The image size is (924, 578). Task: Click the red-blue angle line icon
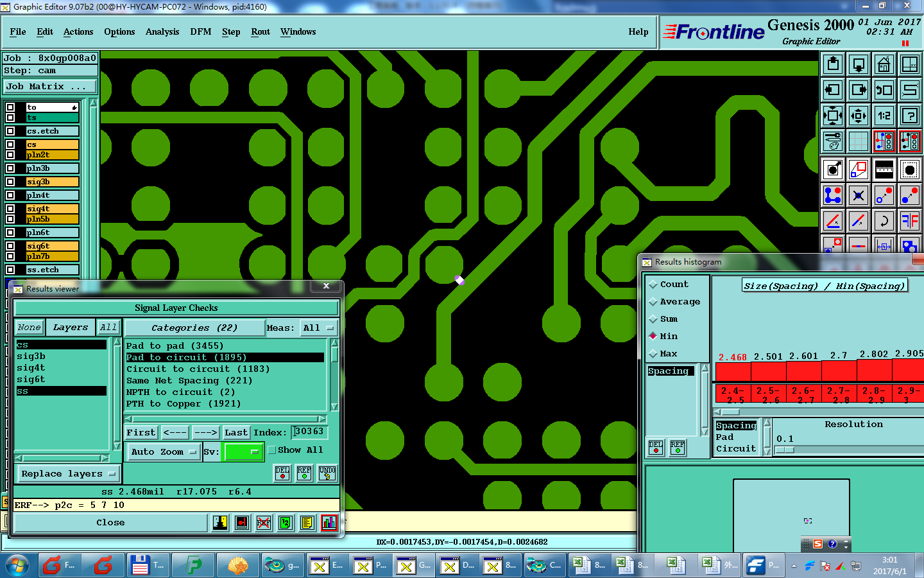click(833, 221)
